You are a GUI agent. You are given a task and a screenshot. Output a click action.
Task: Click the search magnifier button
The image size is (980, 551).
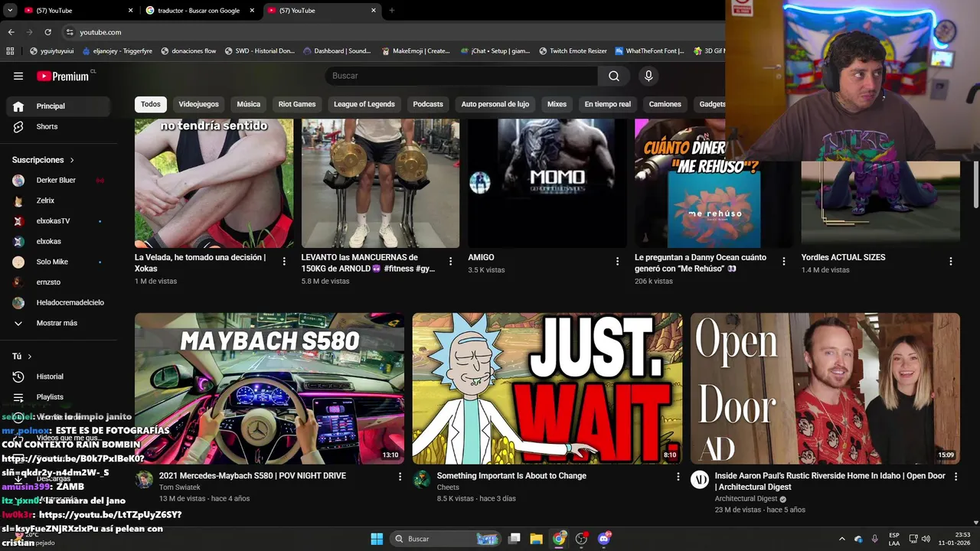(x=614, y=76)
